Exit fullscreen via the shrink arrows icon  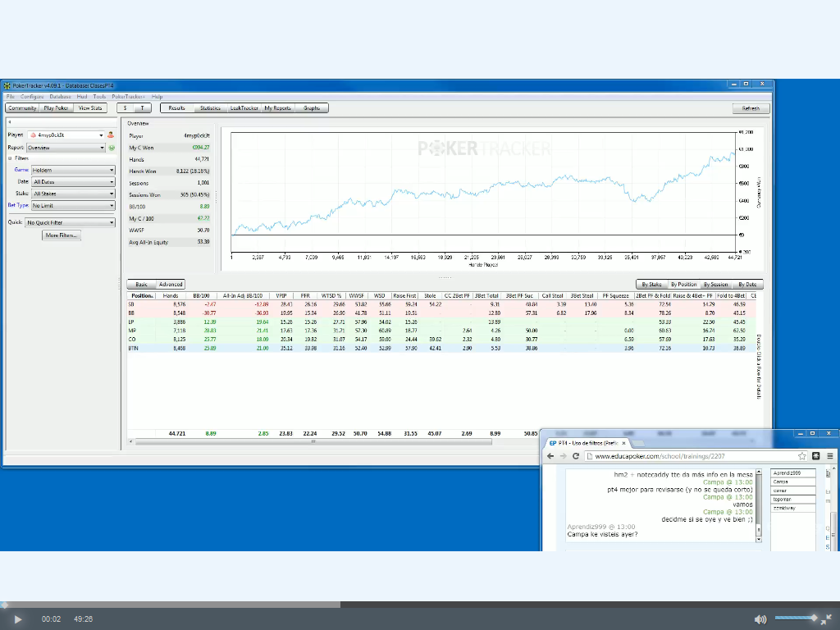point(826,619)
